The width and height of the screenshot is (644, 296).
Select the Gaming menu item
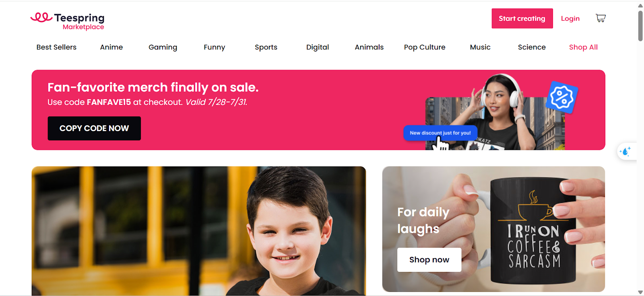coord(163,47)
